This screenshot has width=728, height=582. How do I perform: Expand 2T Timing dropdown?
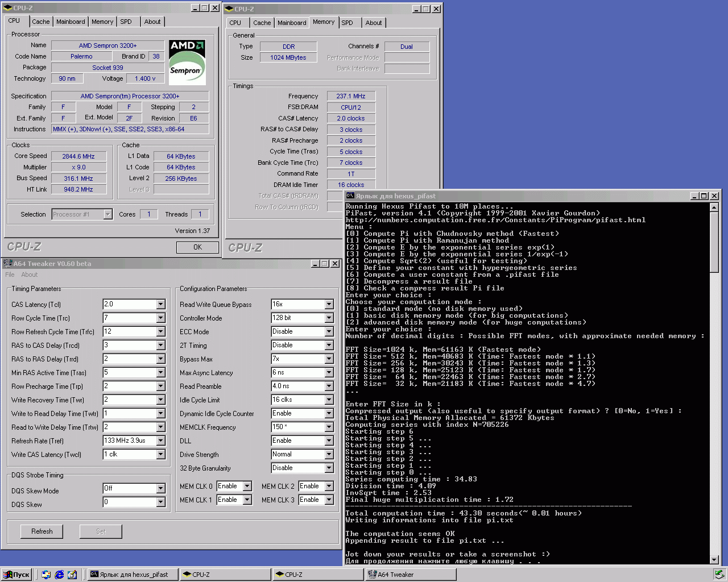329,346
